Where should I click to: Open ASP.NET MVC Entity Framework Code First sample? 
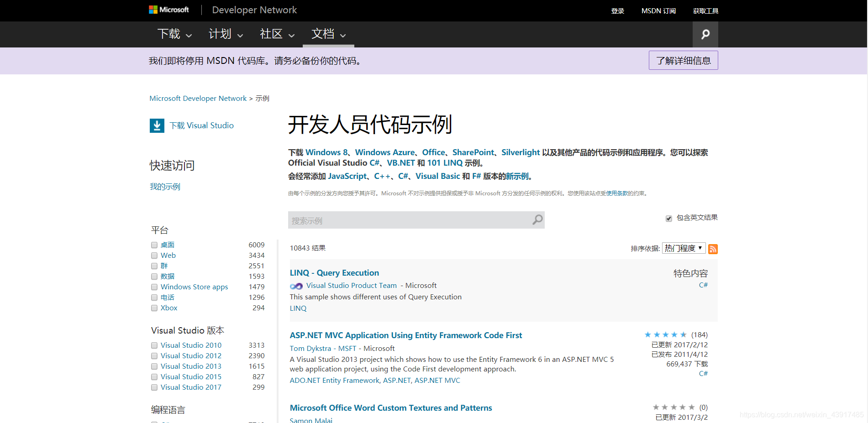405,335
